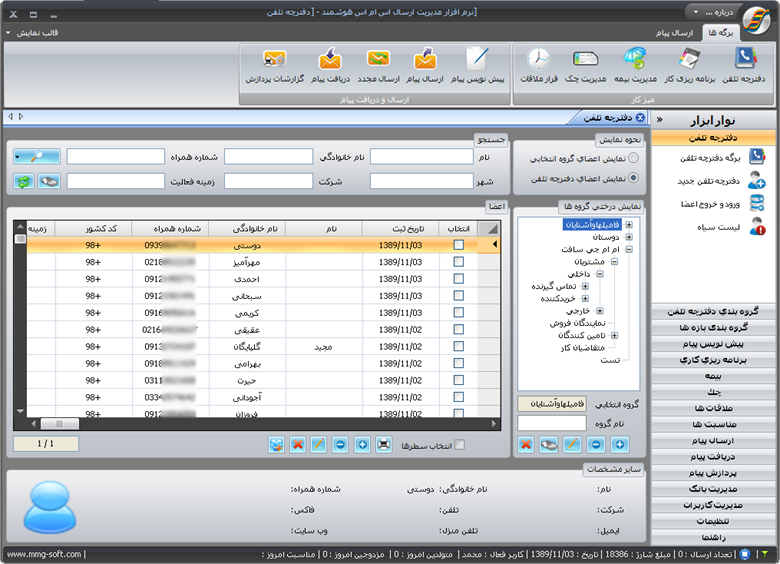Select radio نمایش اعضای دفترچه تلفن
780x564 pixels.
(x=633, y=178)
